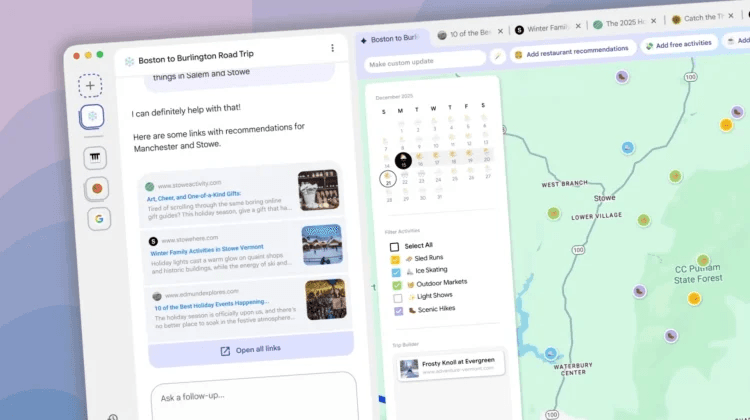This screenshot has width=750, height=420.
Task: Open the Frosty Knoll at Evergreen trip card
Action: coord(451,366)
